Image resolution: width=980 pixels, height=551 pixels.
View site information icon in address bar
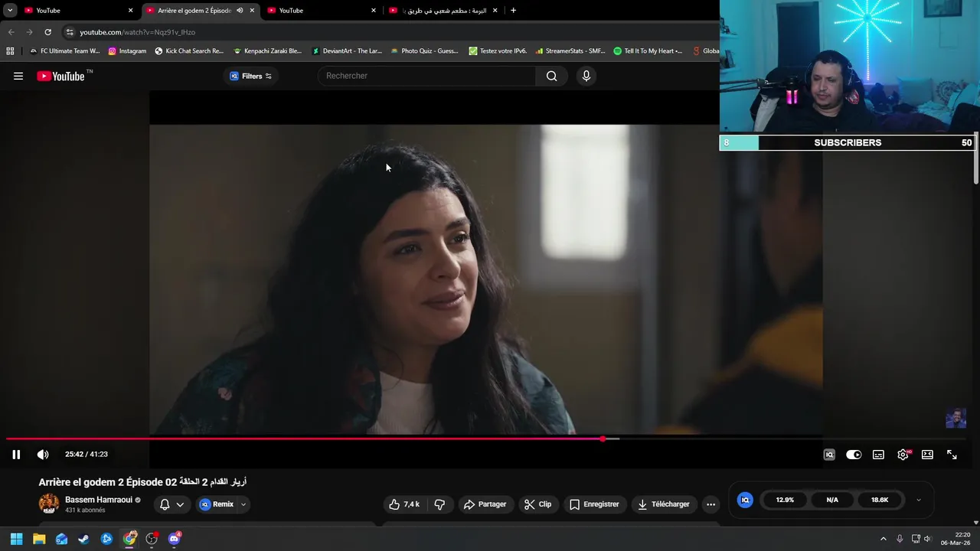coord(69,32)
